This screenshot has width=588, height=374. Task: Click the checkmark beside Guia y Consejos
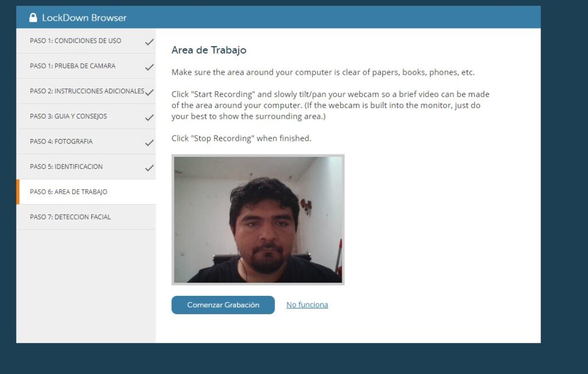click(x=149, y=117)
